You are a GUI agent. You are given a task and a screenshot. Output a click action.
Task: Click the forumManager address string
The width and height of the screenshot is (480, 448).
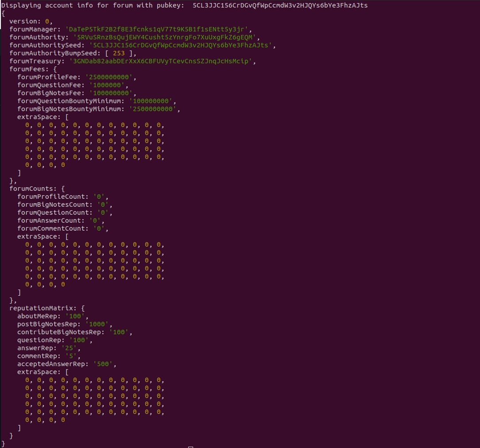159,29
